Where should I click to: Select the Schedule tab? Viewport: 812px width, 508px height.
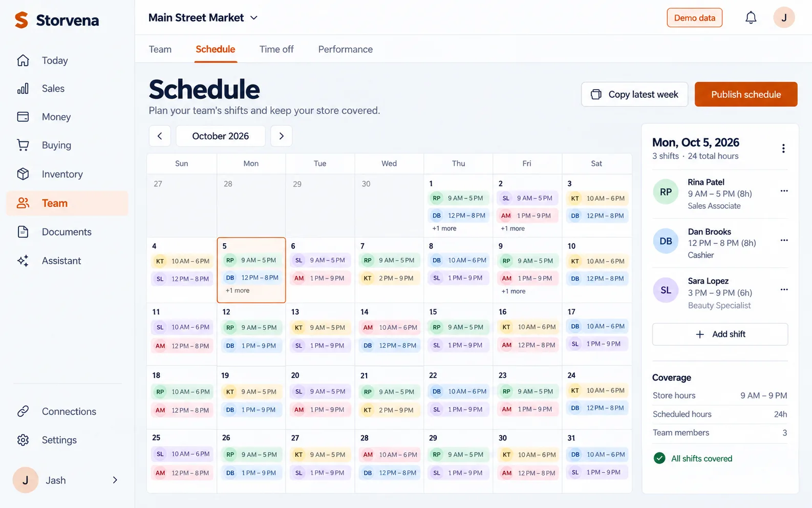click(x=216, y=49)
